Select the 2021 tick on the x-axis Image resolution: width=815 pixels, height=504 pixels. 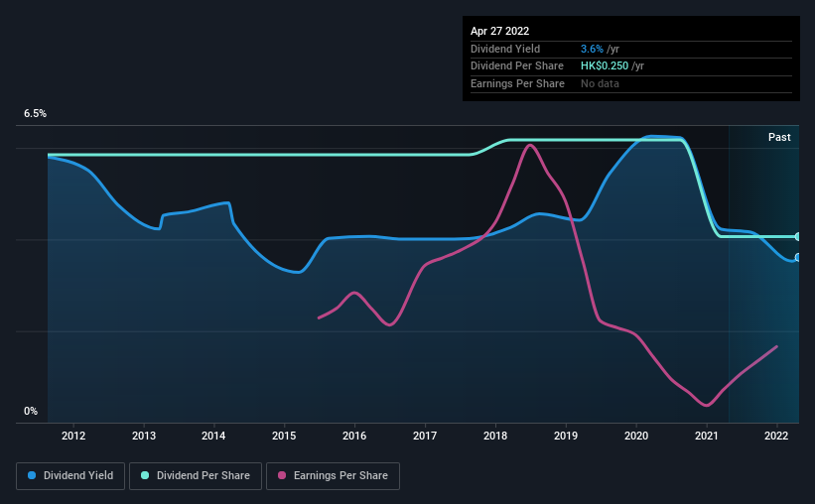pyautogui.click(x=707, y=436)
